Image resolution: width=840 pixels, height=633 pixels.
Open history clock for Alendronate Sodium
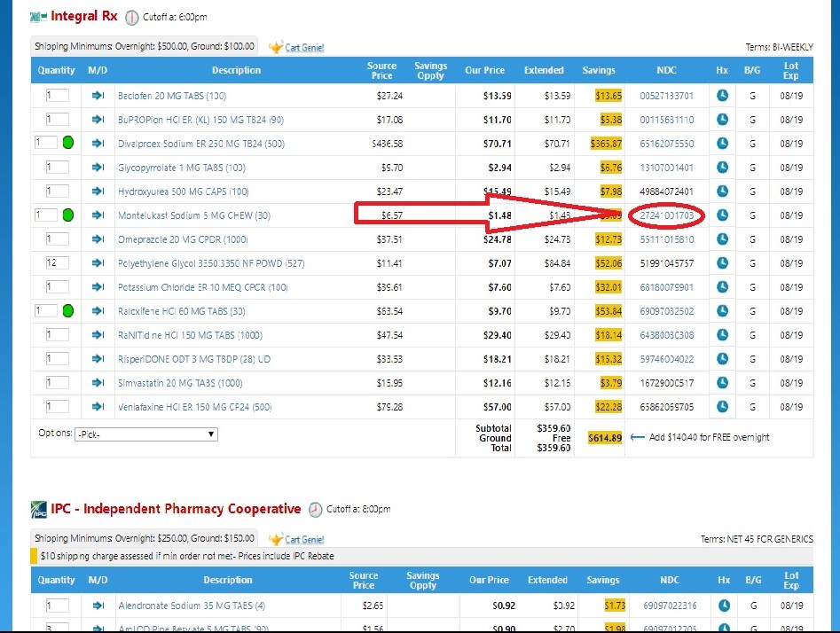point(724,606)
